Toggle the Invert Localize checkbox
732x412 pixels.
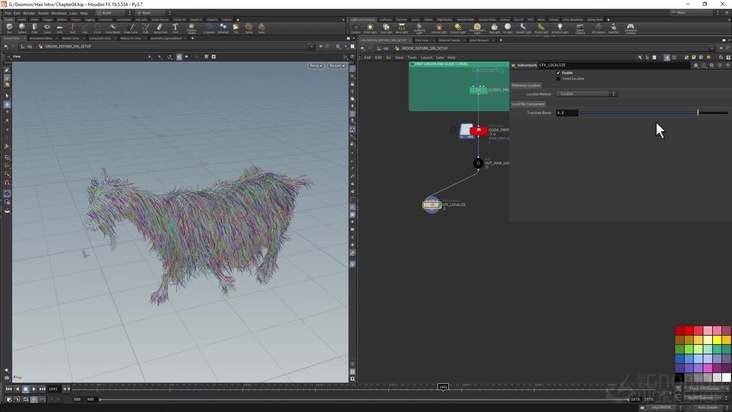pyautogui.click(x=558, y=78)
